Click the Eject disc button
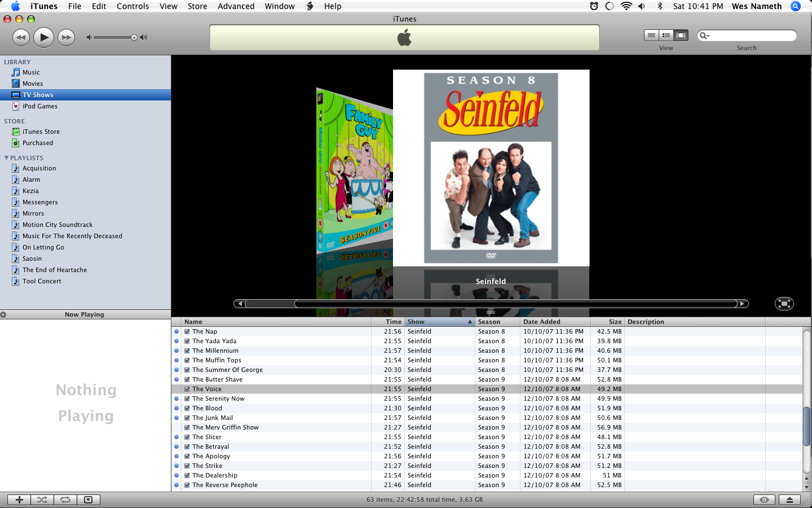This screenshot has height=508, width=812. (x=789, y=500)
